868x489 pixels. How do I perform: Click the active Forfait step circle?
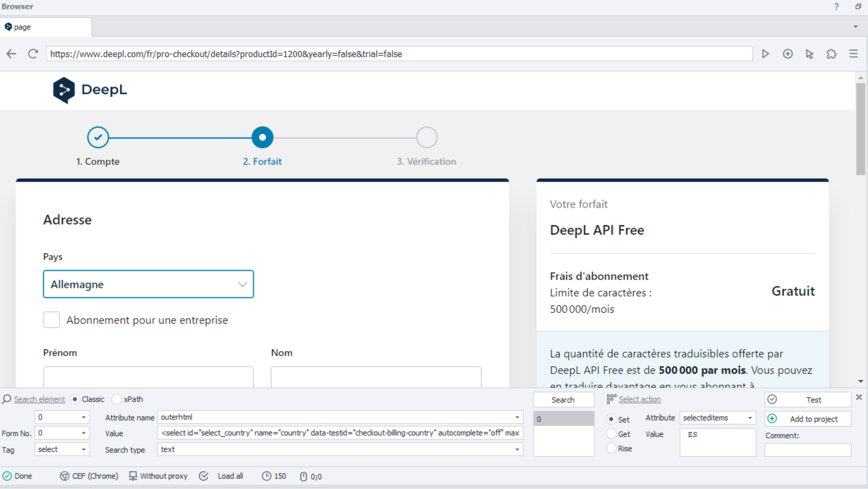(263, 138)
